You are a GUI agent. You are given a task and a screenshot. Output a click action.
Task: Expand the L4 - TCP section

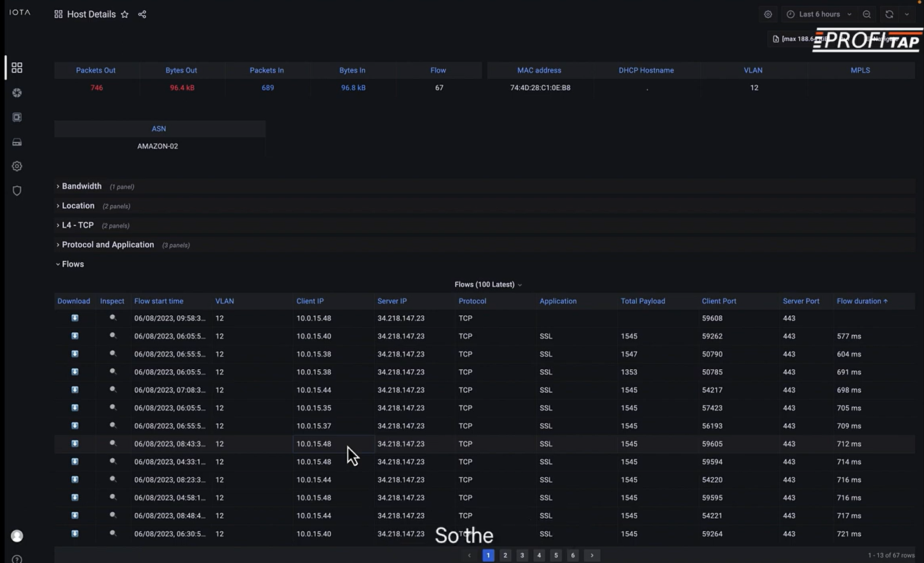76,225
